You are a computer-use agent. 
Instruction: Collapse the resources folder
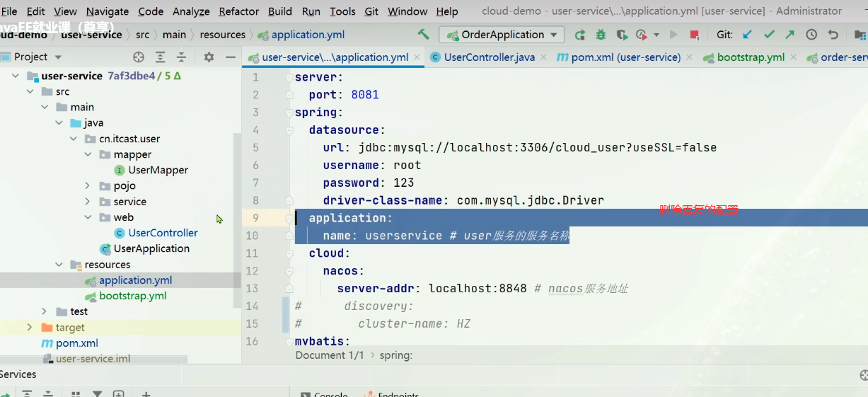point(59,265)
